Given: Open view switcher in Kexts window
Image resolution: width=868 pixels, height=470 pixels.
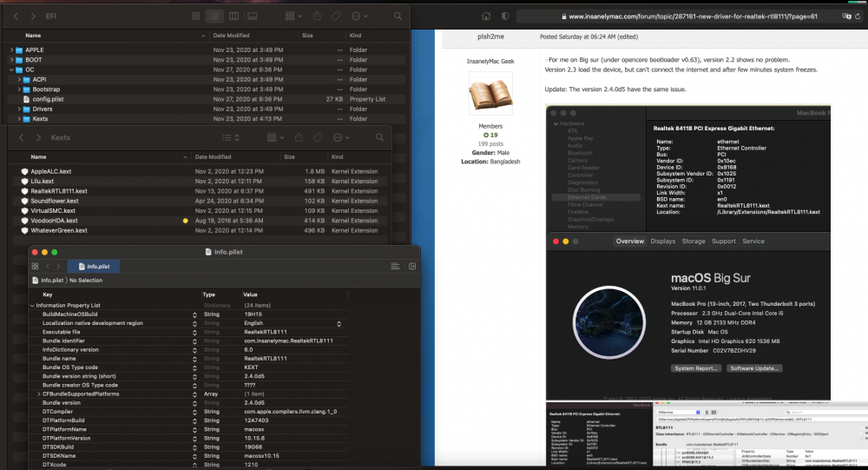Looking at the screenshot, I should [231, 137].
